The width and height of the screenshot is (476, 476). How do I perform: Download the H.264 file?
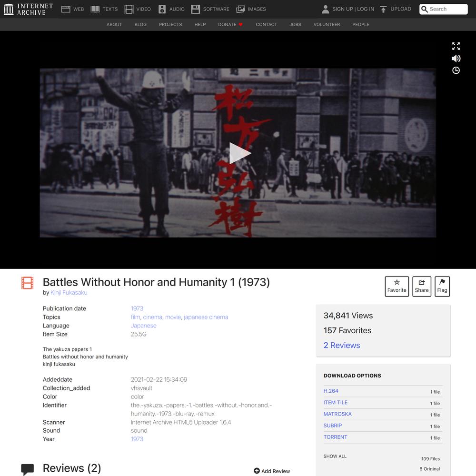point(331,391)
